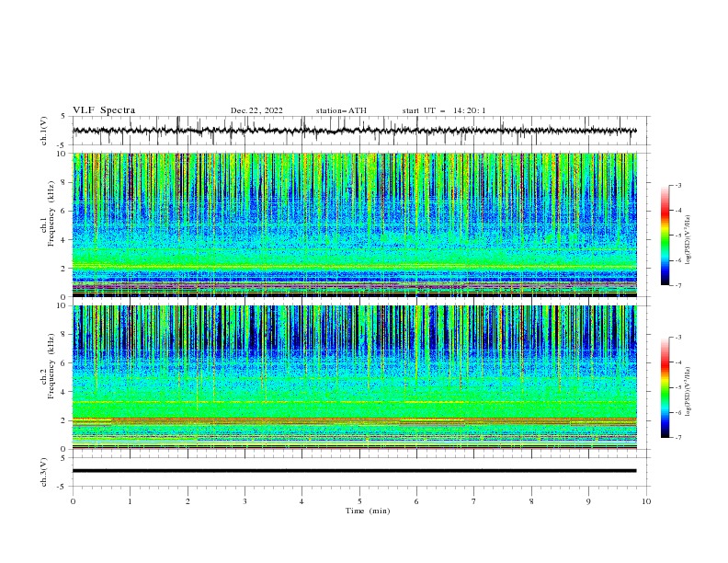Click the "ch.3(V)" axis label

(x=44, y=472)
